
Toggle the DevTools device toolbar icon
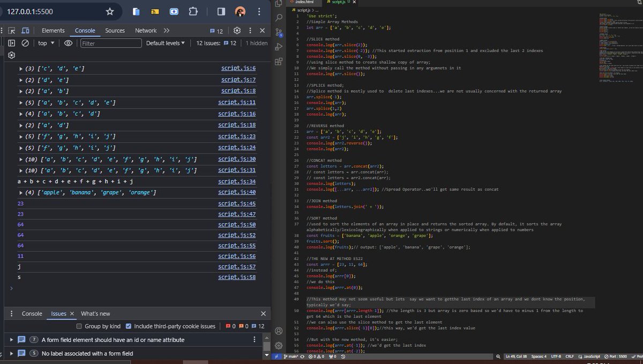tap(25, 31)
